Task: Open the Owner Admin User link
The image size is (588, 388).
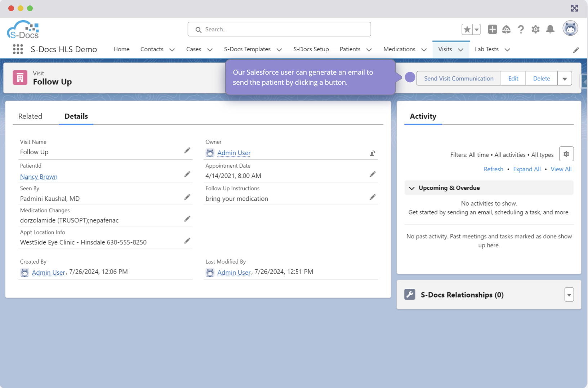Action: (234, 153)
